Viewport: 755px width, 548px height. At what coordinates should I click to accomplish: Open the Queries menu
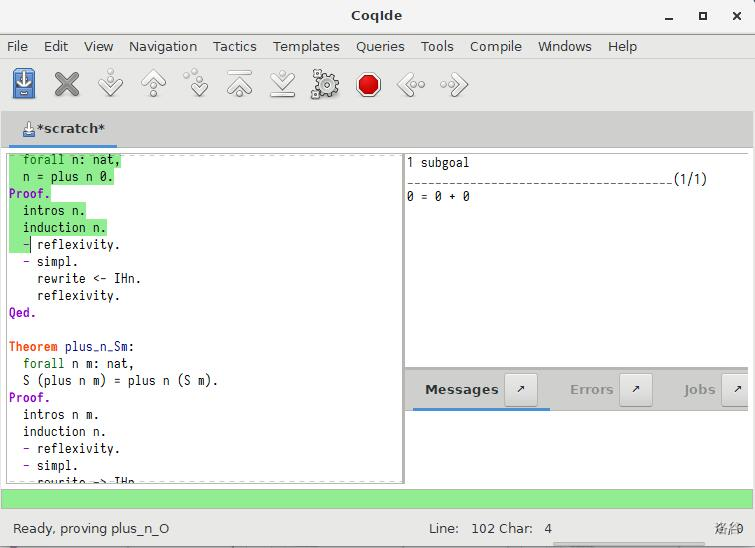pyautogui.click(x=380, y=46)
